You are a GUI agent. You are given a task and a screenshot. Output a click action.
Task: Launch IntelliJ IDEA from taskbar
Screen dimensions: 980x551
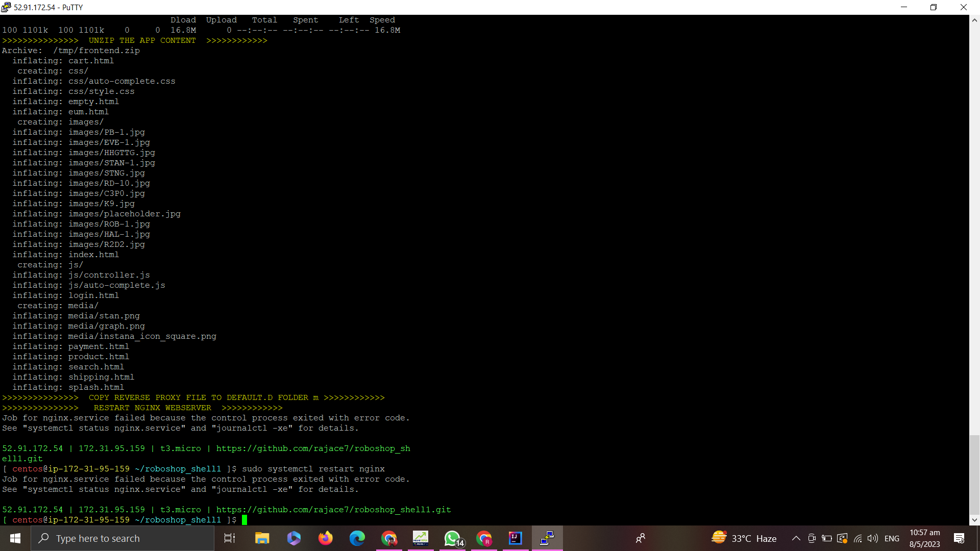click(516, 538)
